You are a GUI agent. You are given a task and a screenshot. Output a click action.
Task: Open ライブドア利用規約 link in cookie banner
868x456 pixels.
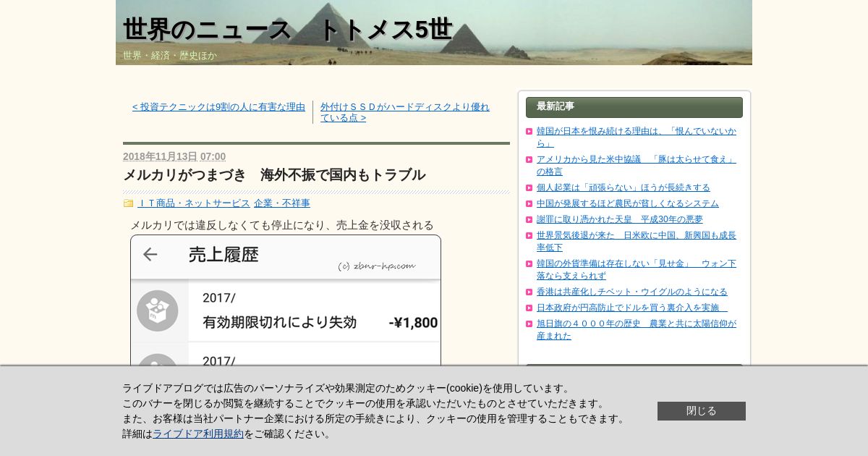pos(198,434)
